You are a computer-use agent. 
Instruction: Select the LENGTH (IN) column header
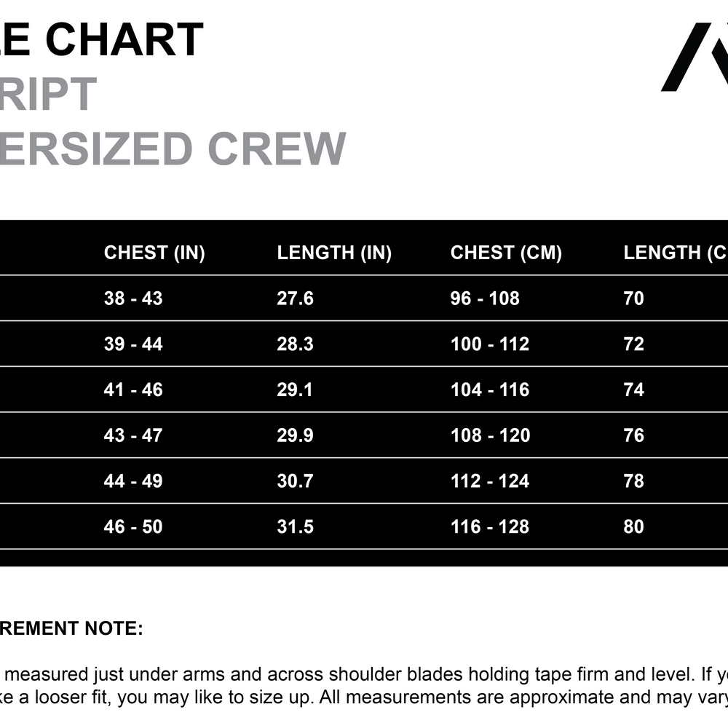[x=334, y=253]
